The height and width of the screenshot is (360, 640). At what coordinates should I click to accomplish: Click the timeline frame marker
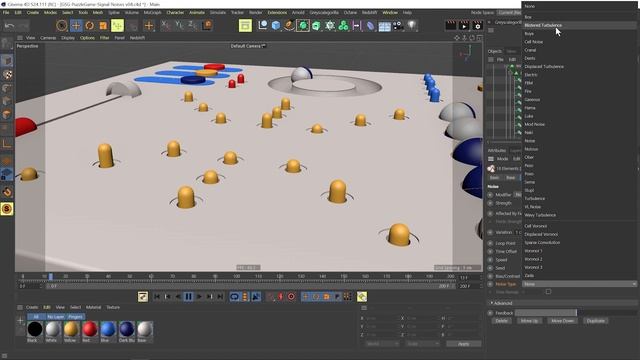coord(51,277)
